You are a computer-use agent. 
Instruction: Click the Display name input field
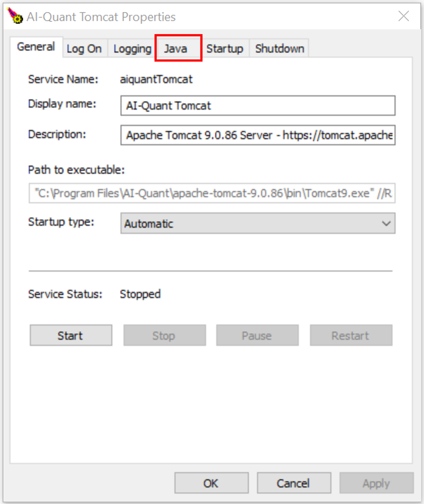[x=258, y=106]
